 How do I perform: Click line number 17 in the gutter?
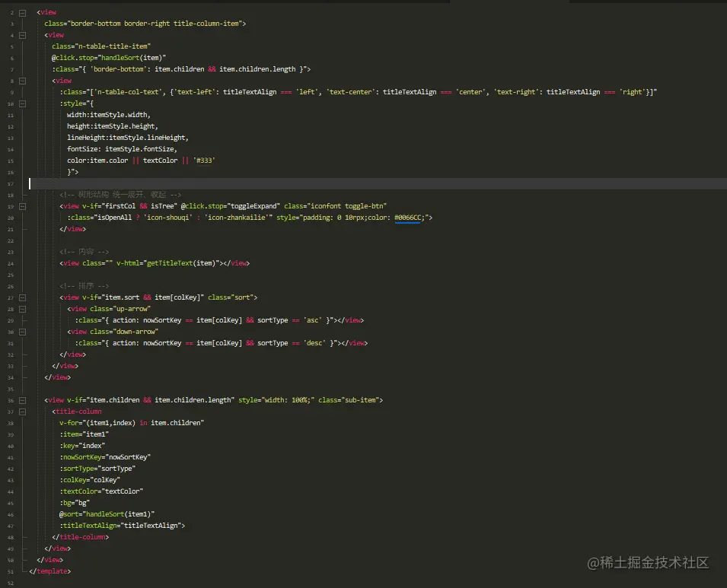[11, 184]
